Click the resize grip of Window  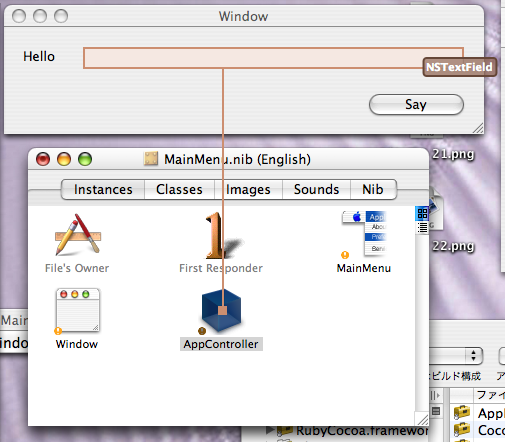tap(478, 128)
